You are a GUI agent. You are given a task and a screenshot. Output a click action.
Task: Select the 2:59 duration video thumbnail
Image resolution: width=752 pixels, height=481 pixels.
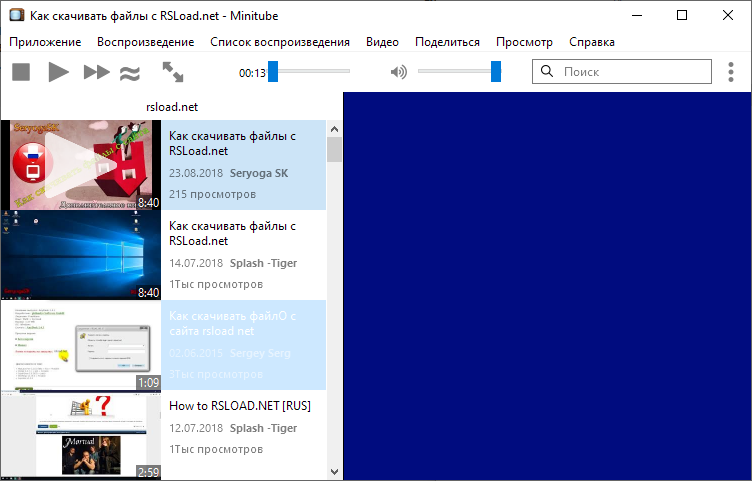point(81,435)
